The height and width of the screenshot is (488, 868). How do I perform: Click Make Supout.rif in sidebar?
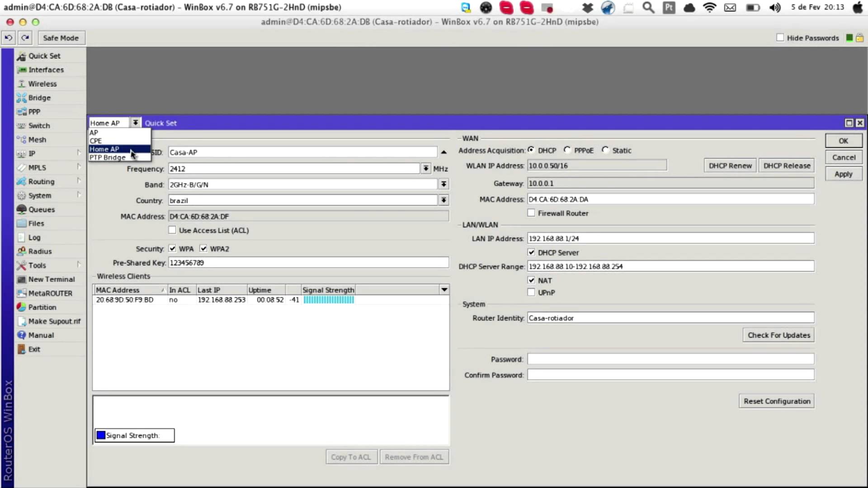(x=54, y=321)
